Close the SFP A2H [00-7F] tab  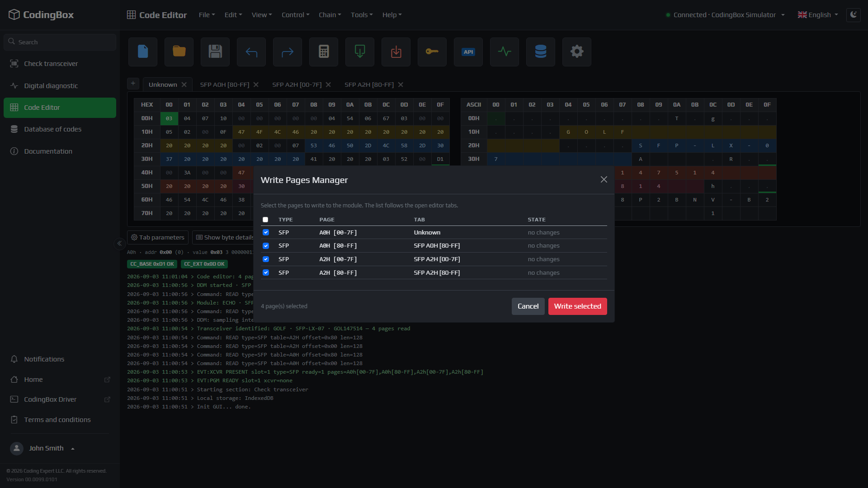point(328,84)
